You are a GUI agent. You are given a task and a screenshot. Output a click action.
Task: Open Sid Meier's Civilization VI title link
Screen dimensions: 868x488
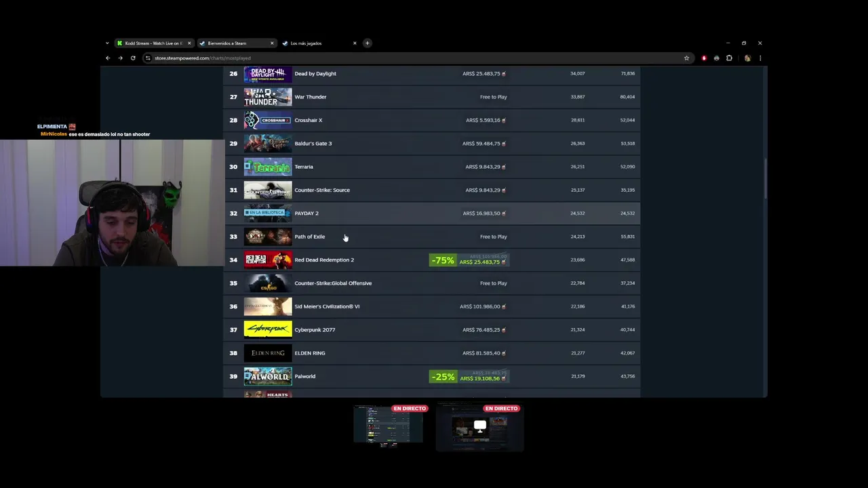click(327, 306)
